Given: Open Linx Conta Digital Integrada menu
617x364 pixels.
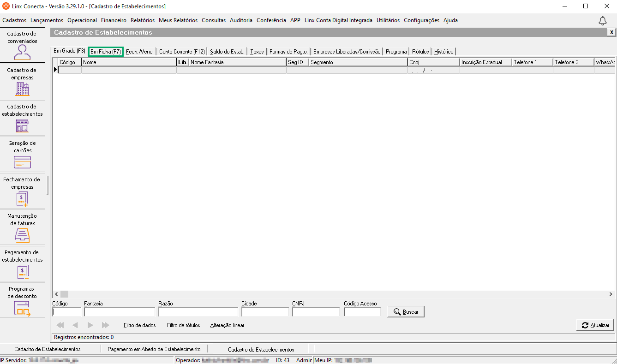Looking at the screenshot, I should 338,20.
